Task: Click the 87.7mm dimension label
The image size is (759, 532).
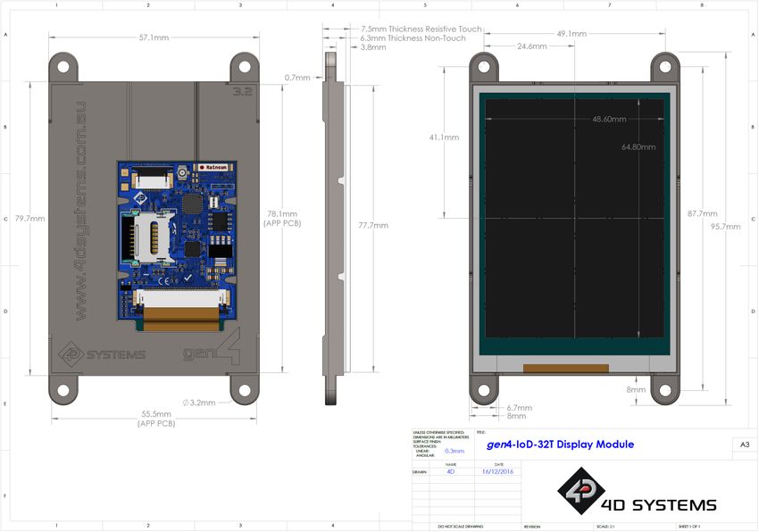Action: click(703, 213)
